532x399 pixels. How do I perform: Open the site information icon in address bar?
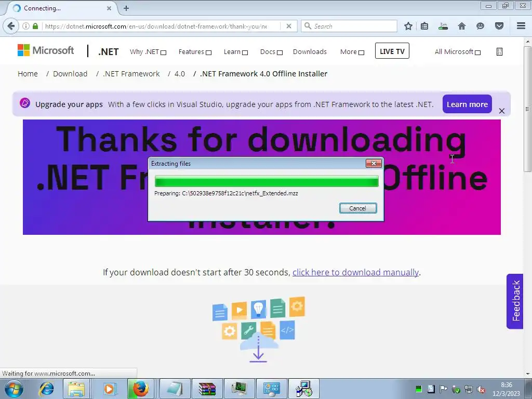26,26
